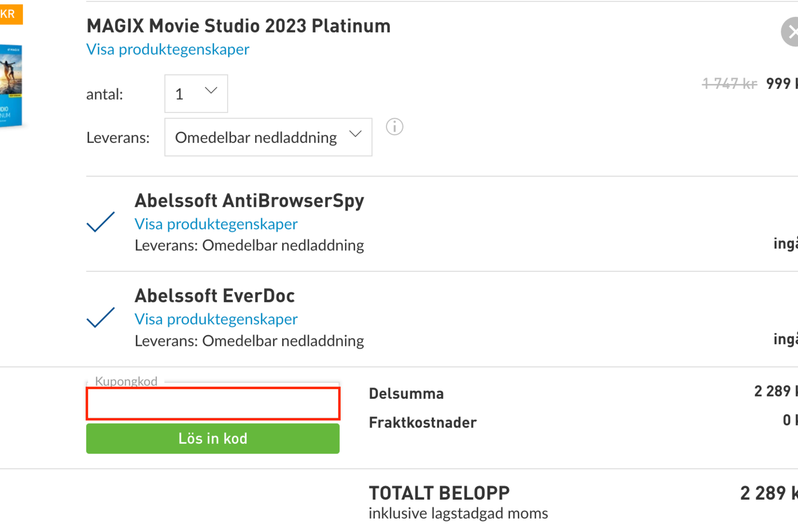The width and height of the screenshot is (798, 532).
Task: Click the struck-through 1 747 kr price
Action: coord(729,83)
